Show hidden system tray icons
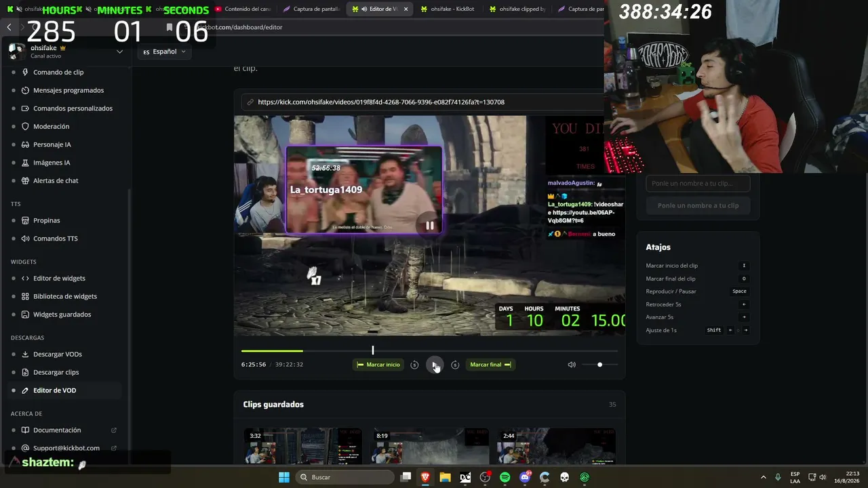The image size is (868, 488). pyautogui.click(x=764, y=477)
